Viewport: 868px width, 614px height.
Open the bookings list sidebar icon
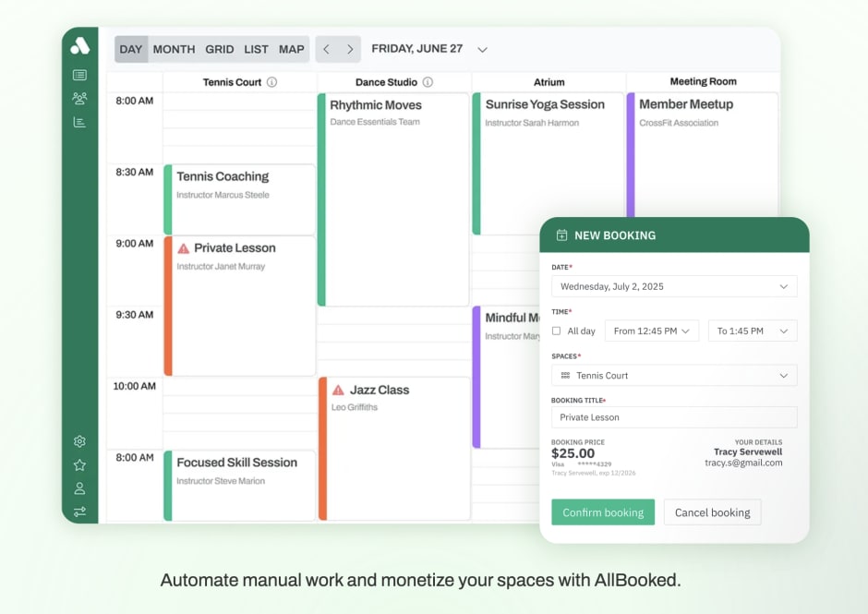(79, 75)
